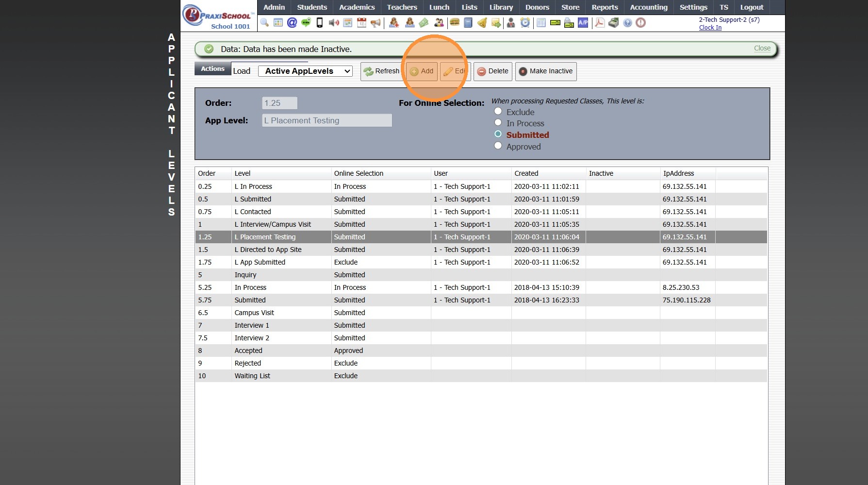Image resolution: width=868 pixels, height=485 pixels.
Task: Select the Approved radio button
Action: 498,146
